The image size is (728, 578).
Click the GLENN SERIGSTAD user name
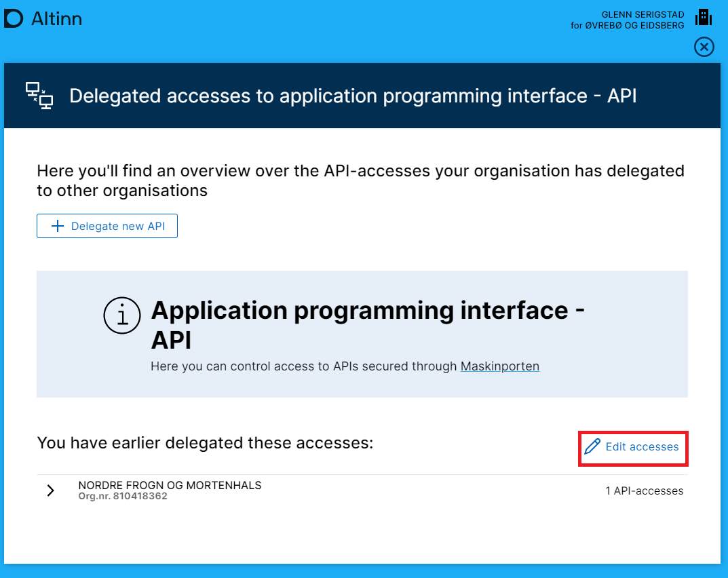tap(643, 14)
